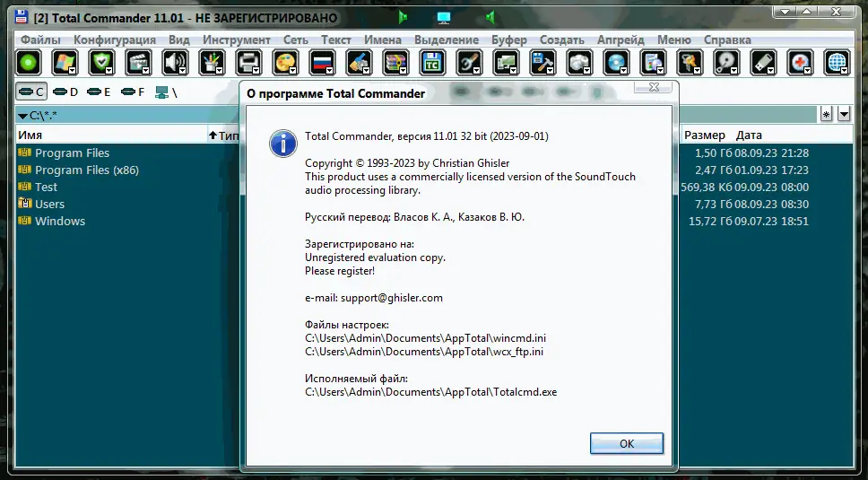Click the green flag icon in title bar
This screenshot has height=480, width=868.
pyautogui.click(x=403, y=18)
